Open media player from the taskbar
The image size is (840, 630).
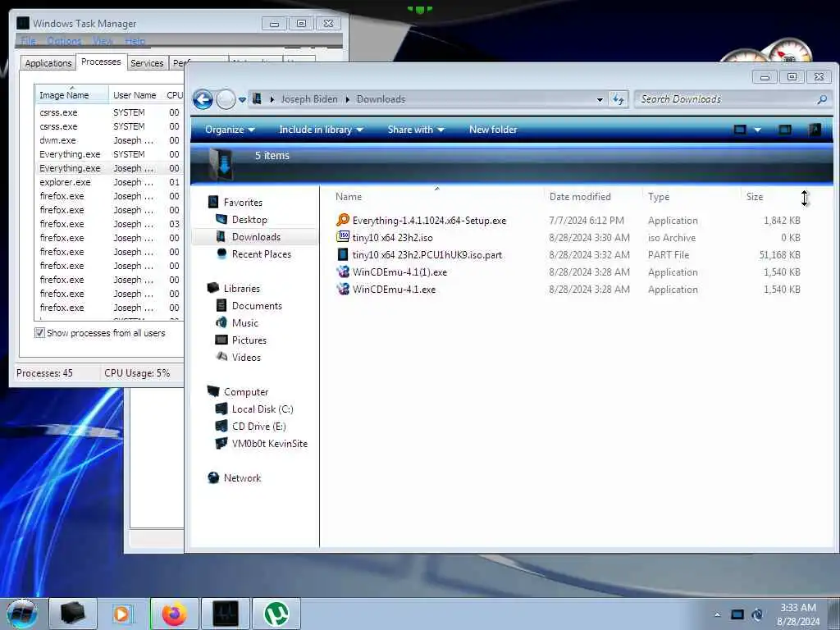pyautogui.click(x=123, y=614)
